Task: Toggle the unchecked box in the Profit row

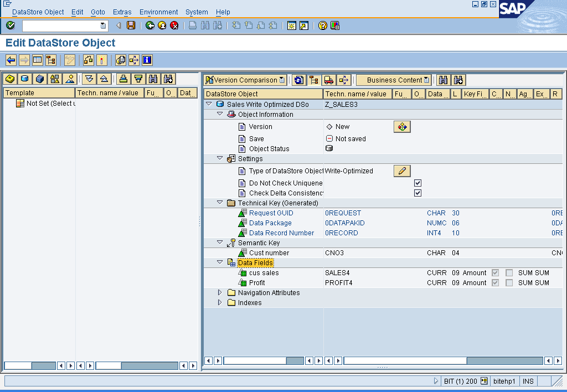Action: pos(509,283)
